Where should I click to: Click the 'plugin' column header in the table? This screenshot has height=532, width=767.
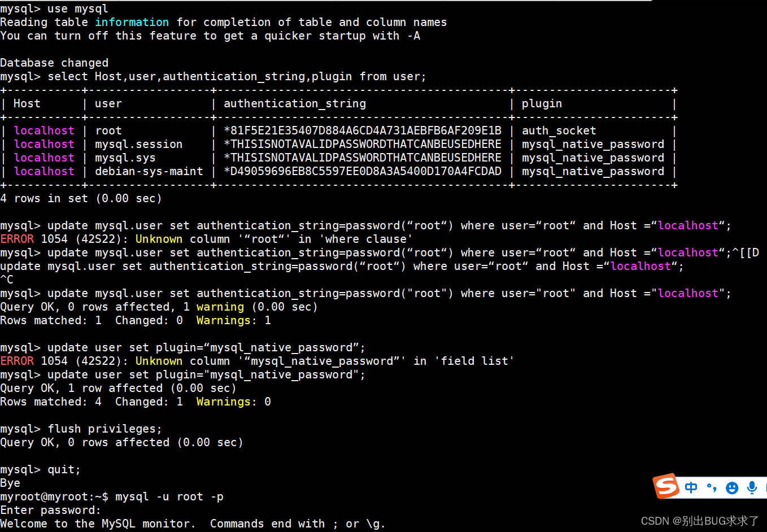click(542, 103)
